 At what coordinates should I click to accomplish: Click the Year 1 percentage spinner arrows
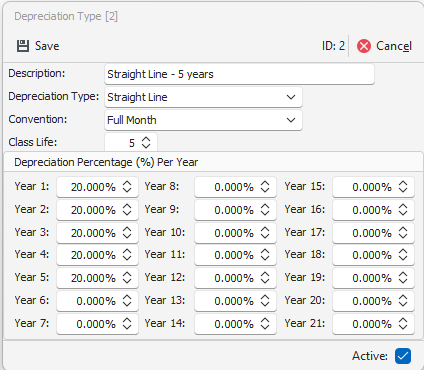click(x=127, y=187)
